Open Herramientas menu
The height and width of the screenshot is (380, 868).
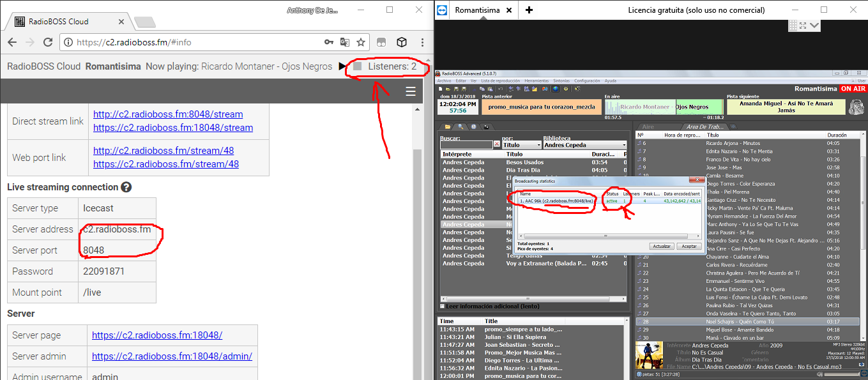tap(537, 81)
